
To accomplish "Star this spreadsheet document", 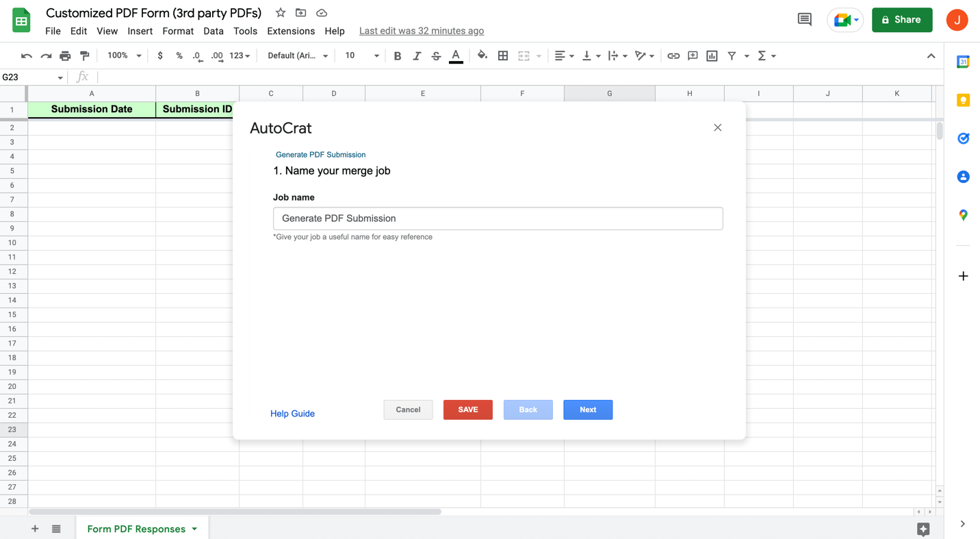I will click(x=281, y=13).
